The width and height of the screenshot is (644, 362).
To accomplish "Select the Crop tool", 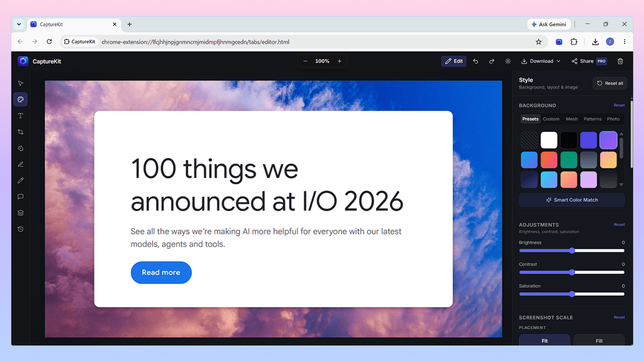I will [21, 132].
